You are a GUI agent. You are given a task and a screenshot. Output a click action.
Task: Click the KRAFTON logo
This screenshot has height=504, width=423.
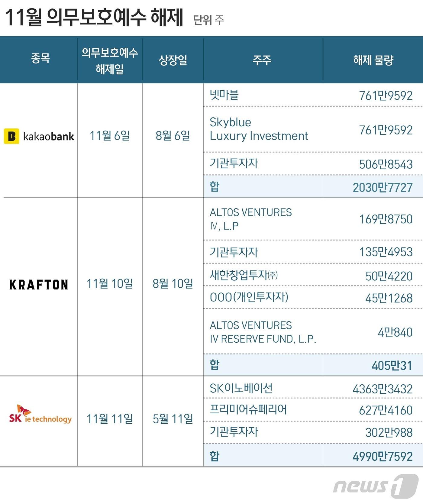[39, 285]
